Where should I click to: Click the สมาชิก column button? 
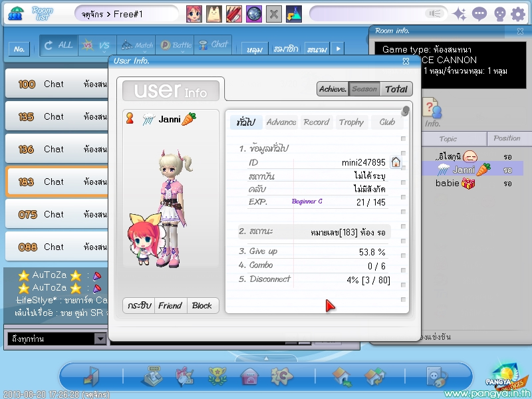click(286, 49)
